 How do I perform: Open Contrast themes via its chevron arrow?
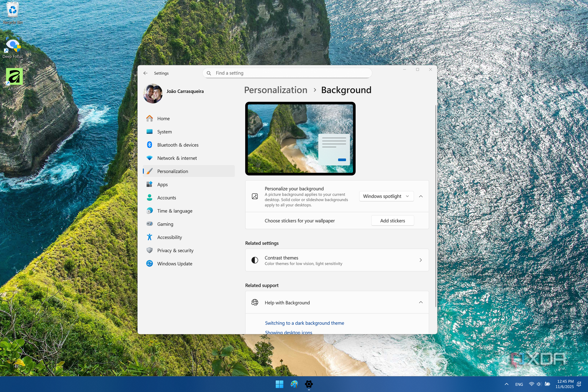coord(421,260)
